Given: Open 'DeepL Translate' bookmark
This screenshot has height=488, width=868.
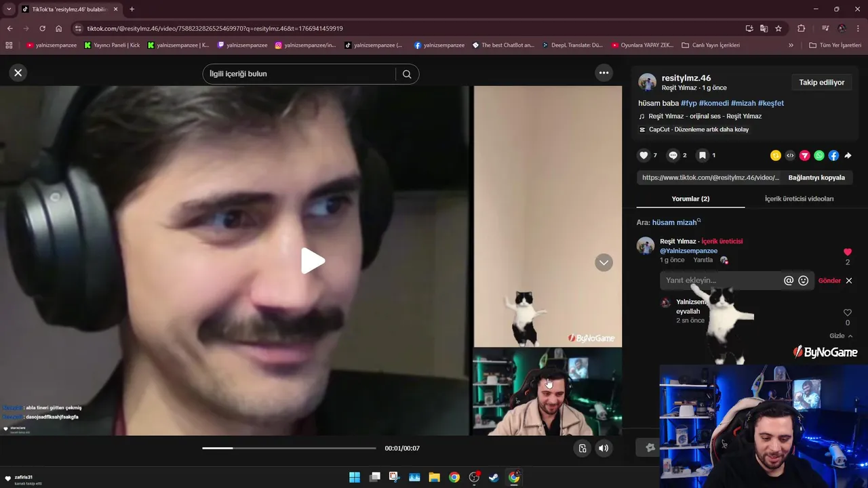Looking at the screenshot, I should click(572, 45).
